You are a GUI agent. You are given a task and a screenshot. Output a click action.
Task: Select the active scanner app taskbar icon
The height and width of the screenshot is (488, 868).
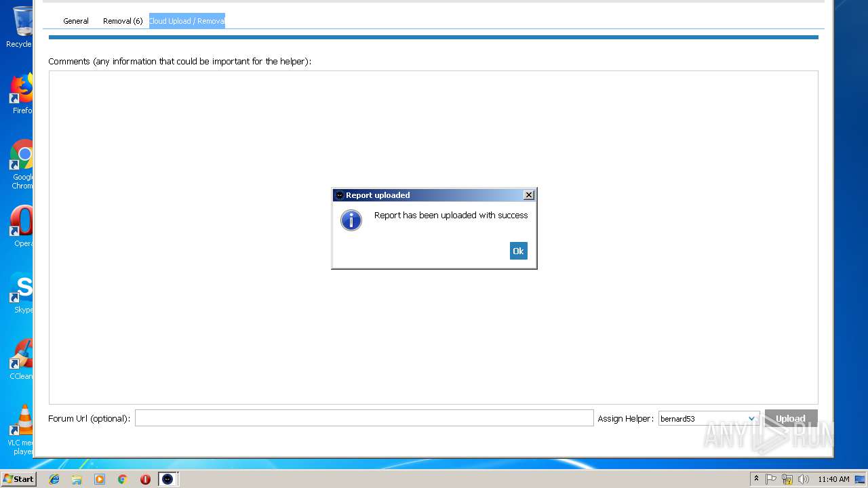coord(168,479)
